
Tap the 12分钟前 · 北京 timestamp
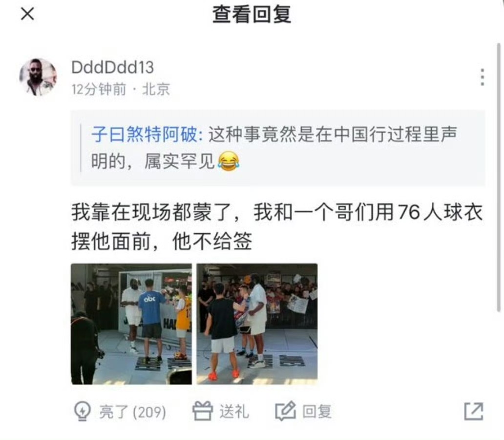(121, 89)
